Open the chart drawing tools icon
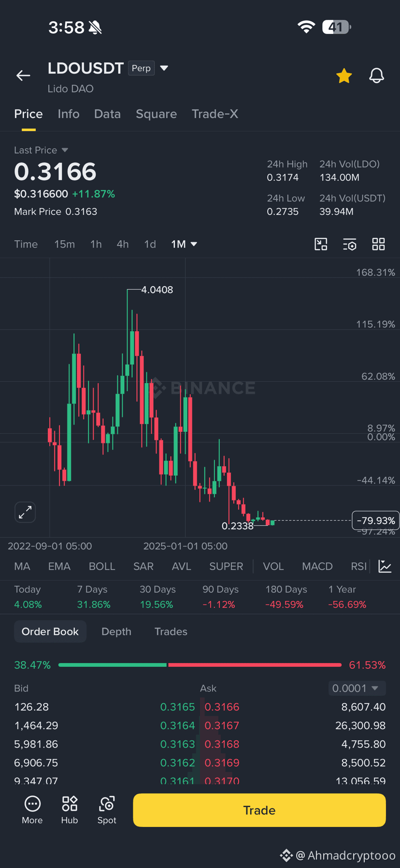This screenshot has height=868, width=400. tap(321, 244)
